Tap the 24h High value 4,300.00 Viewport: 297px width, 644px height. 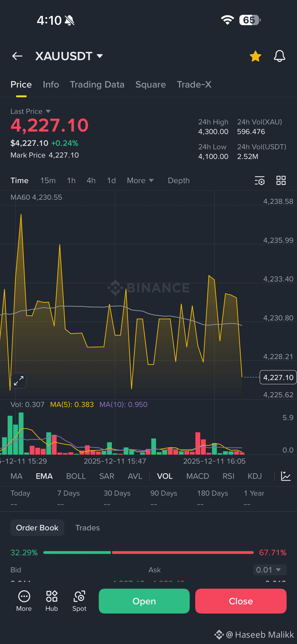pyautogui.click(x=213, y=132)
